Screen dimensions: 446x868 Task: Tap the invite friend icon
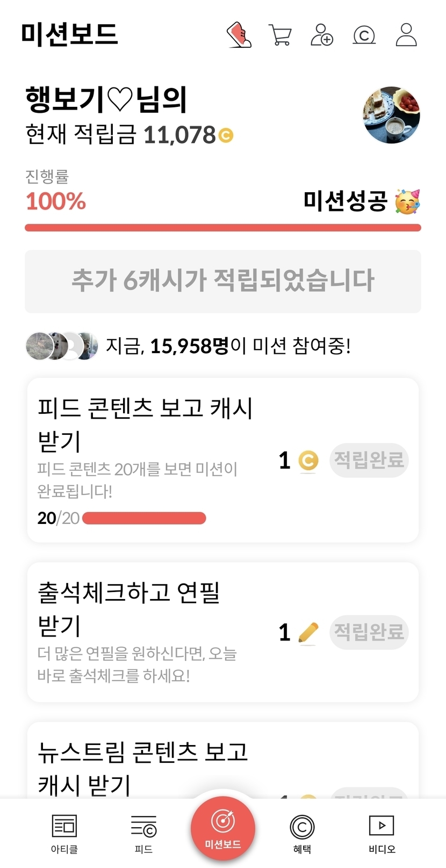(x=322, y=35)
